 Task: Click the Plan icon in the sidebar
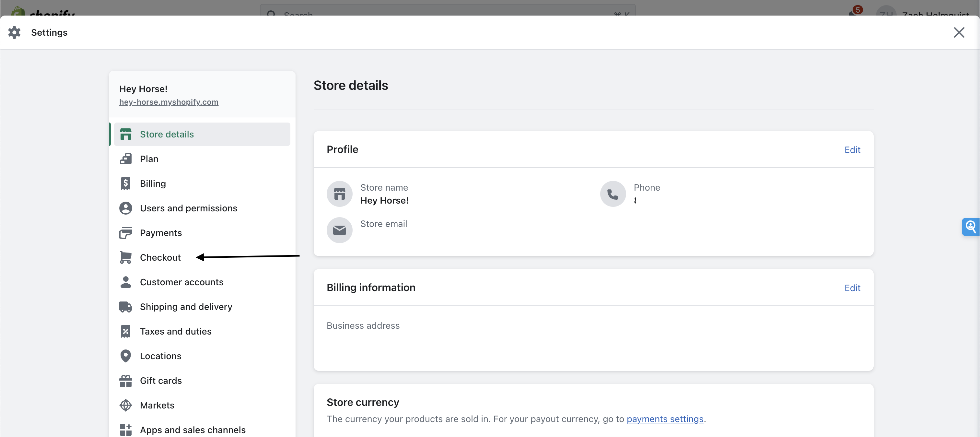point(125,159)
